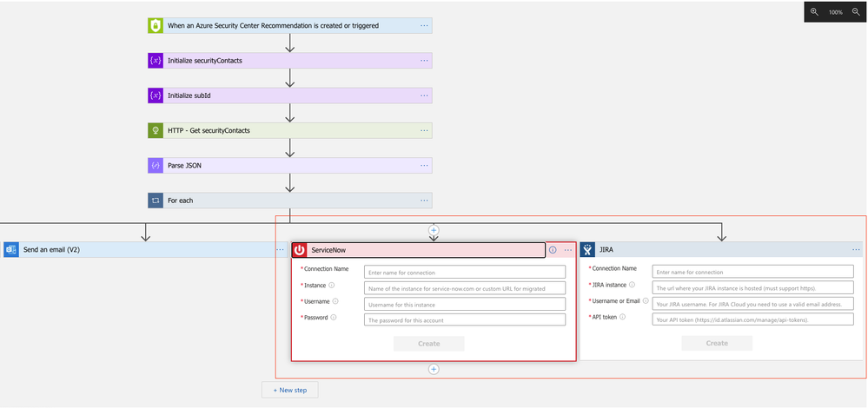Click the JIRA instance URL field
This screenshot has height=408, width=868.
pyautogui.click(x=752, y=287)
